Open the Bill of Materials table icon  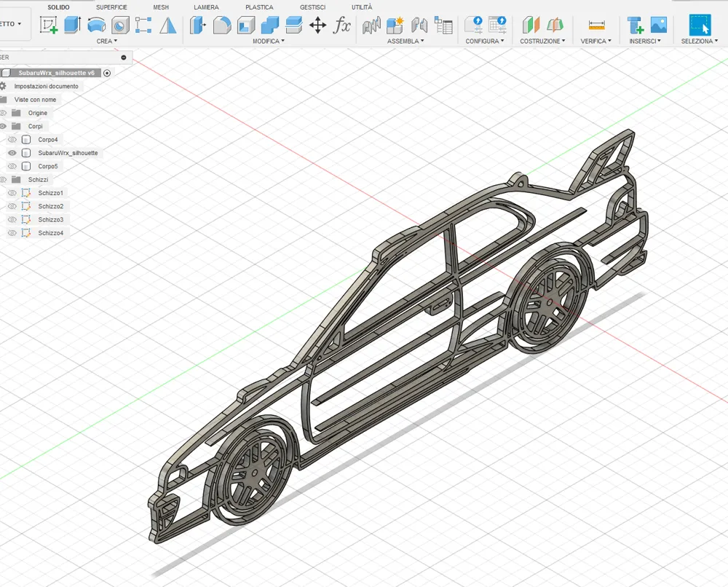click(x=443, y=25)
